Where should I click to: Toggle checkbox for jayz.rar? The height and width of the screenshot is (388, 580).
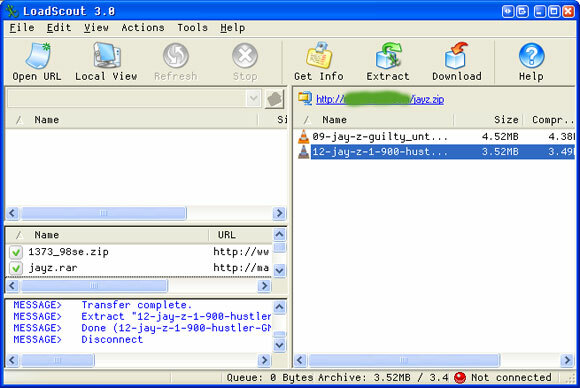[x=16, y=268]
